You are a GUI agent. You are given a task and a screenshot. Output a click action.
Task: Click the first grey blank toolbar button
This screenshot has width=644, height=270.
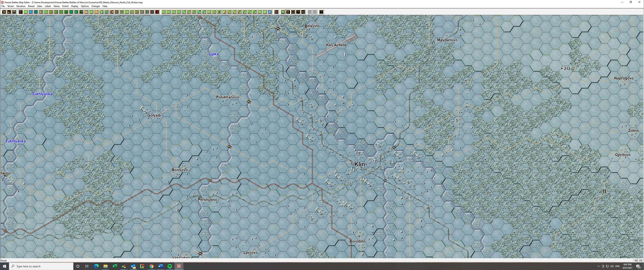coord(309,12)
